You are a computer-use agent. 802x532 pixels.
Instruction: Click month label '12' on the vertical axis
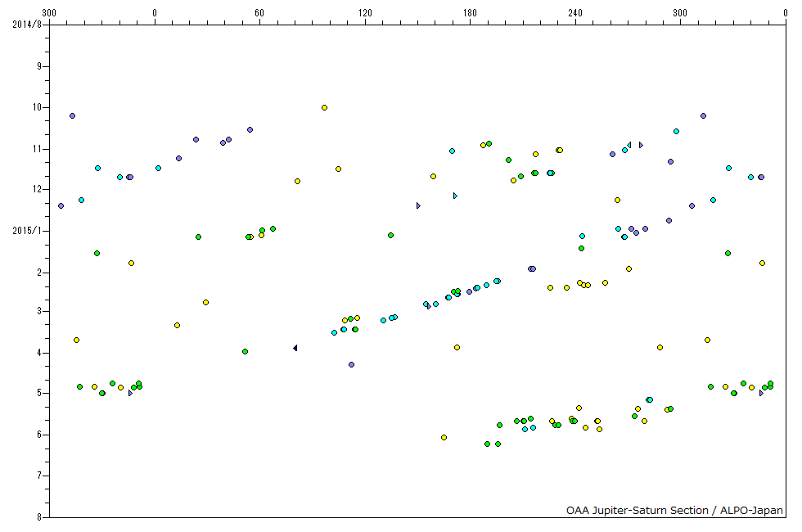tap(38, 189)
